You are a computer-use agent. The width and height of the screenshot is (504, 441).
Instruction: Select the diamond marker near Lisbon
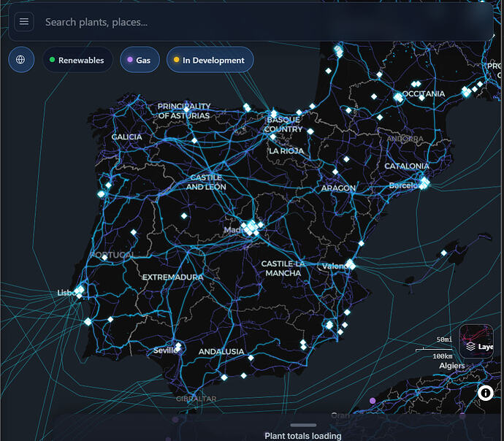tap(79, 291)
